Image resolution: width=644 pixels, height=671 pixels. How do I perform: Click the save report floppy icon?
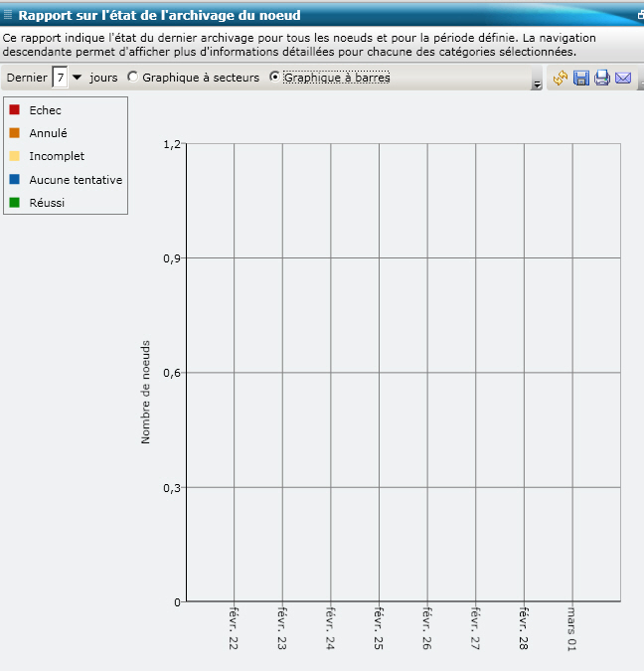[x=581, y=78]
